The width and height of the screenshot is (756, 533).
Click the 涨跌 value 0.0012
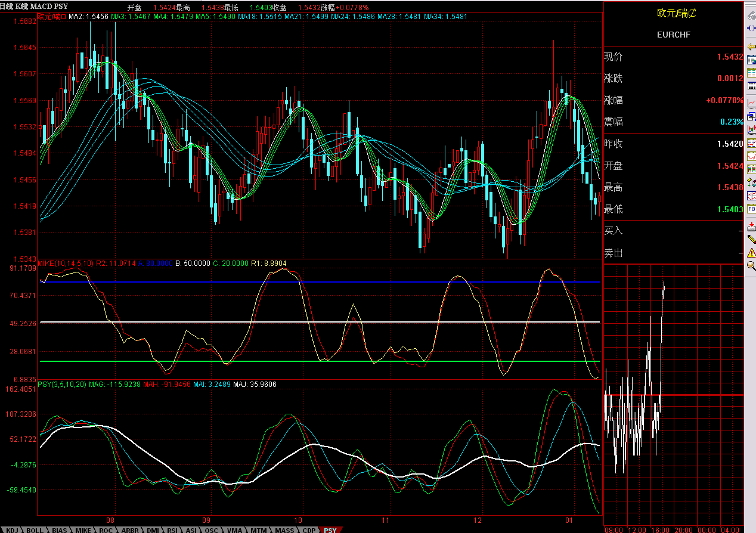(x=730, y=78)
